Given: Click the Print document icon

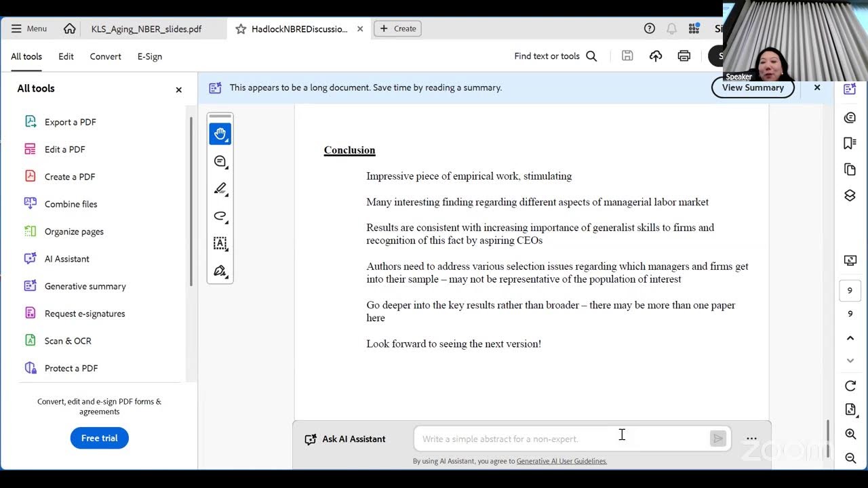Looking at the screenshot, I should coord(684,56).
